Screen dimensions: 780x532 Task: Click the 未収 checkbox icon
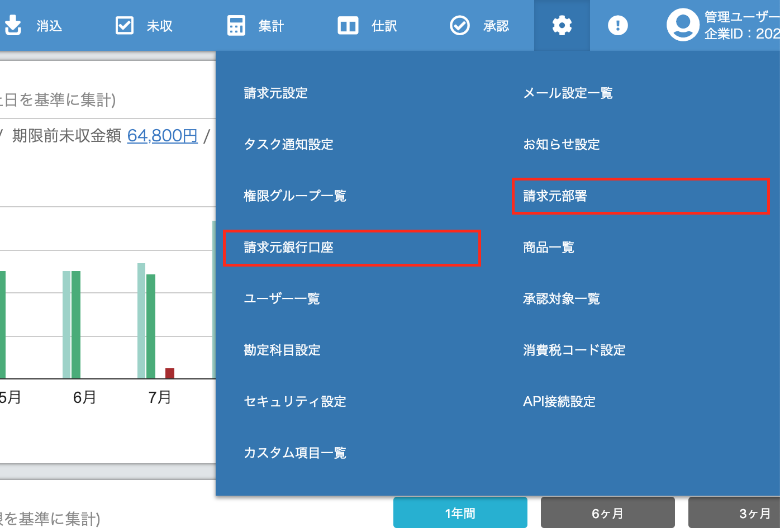(124, 26)
